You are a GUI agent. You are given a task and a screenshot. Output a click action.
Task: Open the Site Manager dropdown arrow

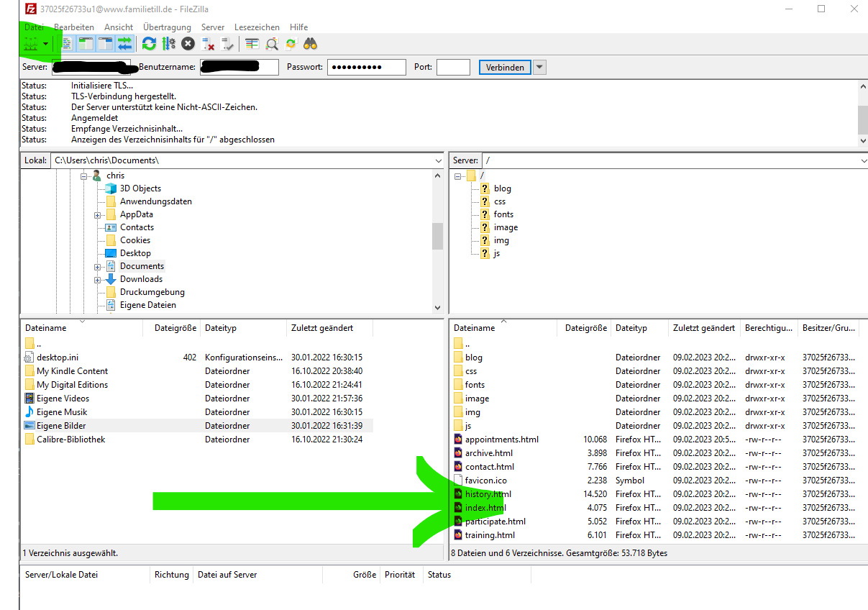point(46,44)
